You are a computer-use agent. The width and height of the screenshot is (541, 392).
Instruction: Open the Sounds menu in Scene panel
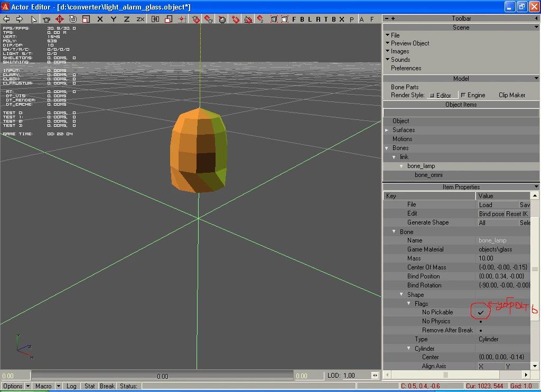point(400,60)
